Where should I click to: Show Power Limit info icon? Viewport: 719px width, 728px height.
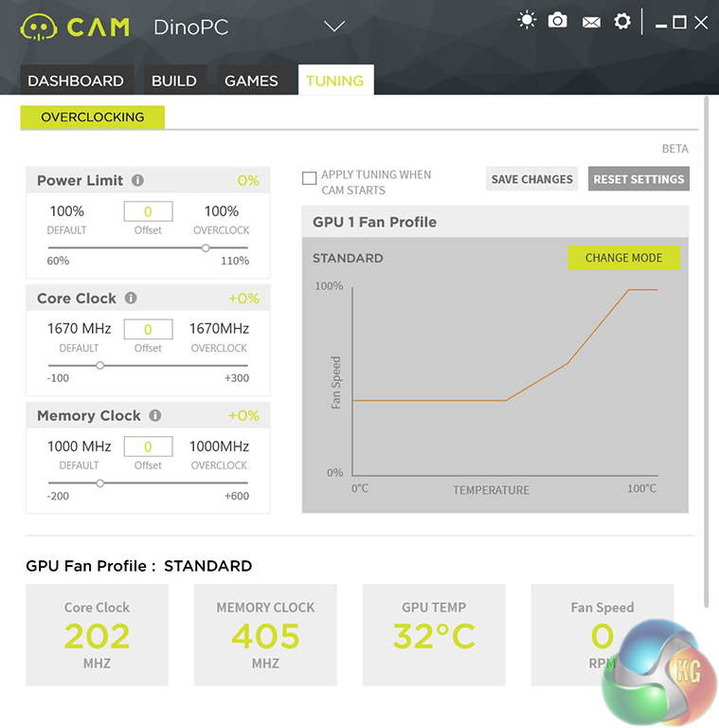[x=137, y=180]
